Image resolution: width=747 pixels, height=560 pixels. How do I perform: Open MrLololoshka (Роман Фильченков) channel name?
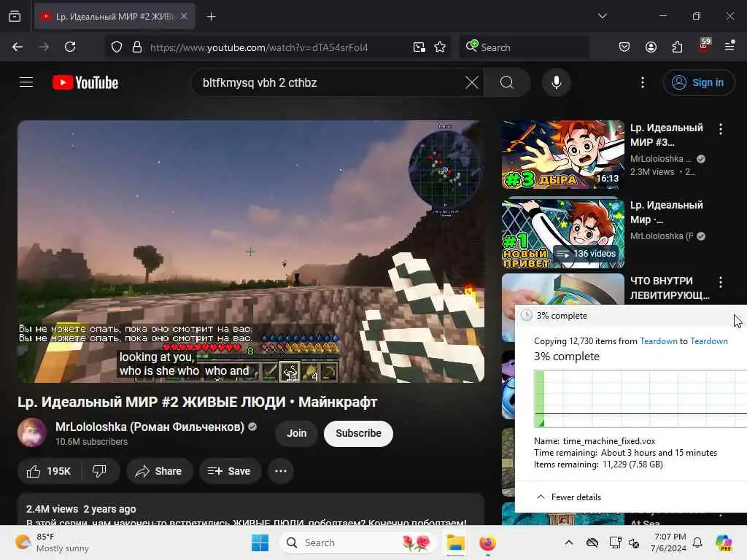pyautogui.click(x=150, y=427)
